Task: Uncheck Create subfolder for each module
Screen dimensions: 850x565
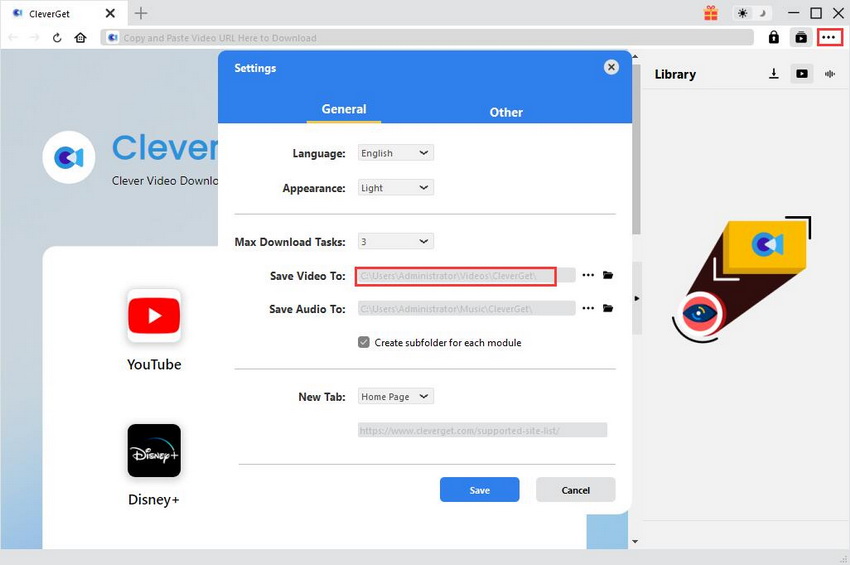Action: point(364,342)
